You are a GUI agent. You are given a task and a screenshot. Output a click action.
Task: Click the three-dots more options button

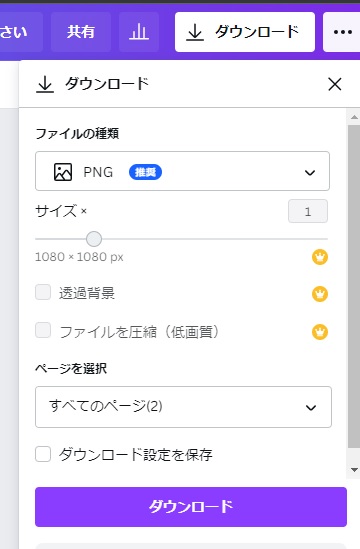coord(342,32)
